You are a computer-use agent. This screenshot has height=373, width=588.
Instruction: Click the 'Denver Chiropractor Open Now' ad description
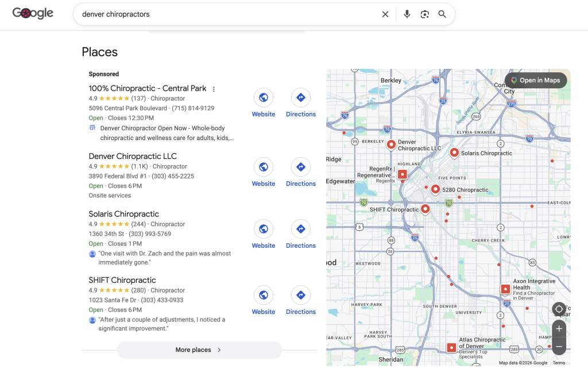167,133
